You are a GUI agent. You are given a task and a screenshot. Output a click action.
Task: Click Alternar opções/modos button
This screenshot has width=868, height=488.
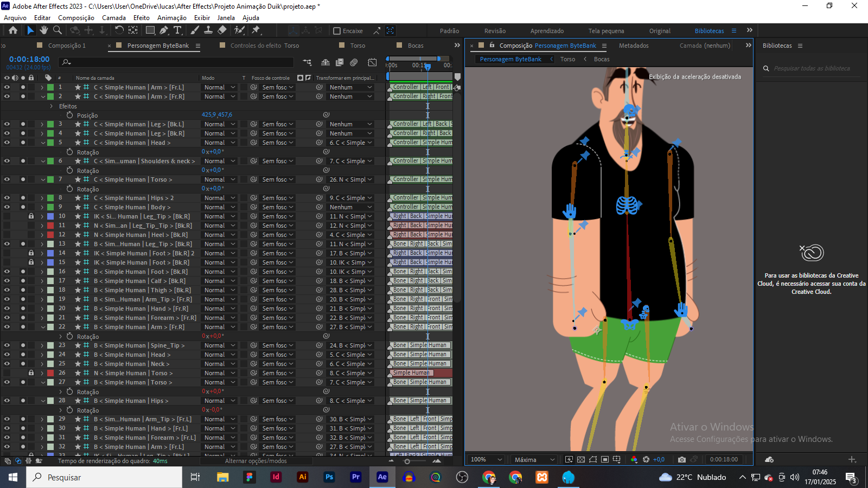pyautogui.click(x=256, y=461)
